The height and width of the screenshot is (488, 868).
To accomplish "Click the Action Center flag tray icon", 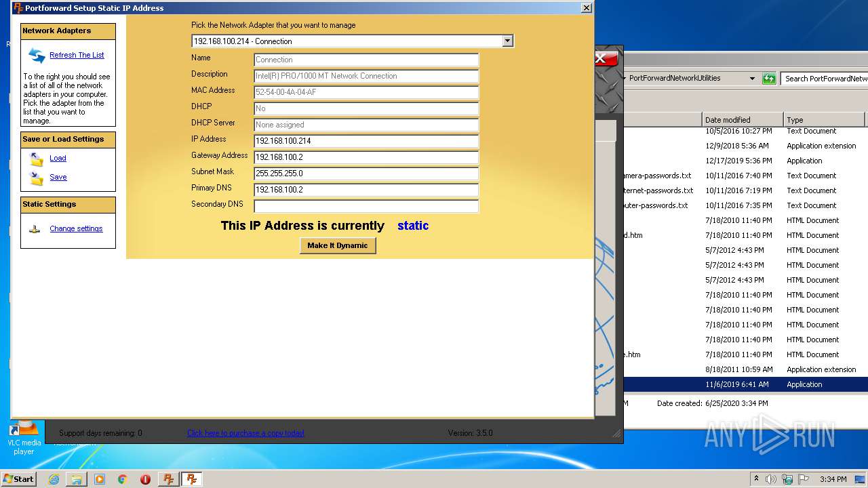I will click(802, 479).
